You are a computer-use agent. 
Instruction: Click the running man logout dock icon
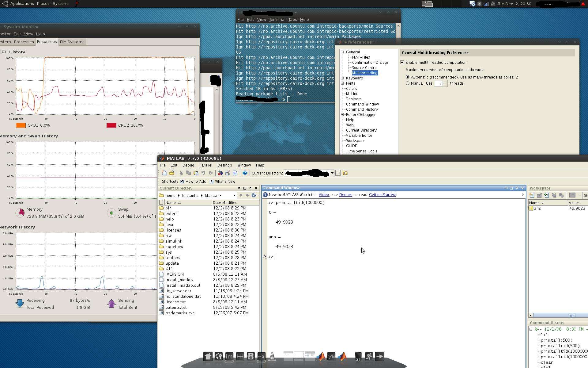coord(369,356)
